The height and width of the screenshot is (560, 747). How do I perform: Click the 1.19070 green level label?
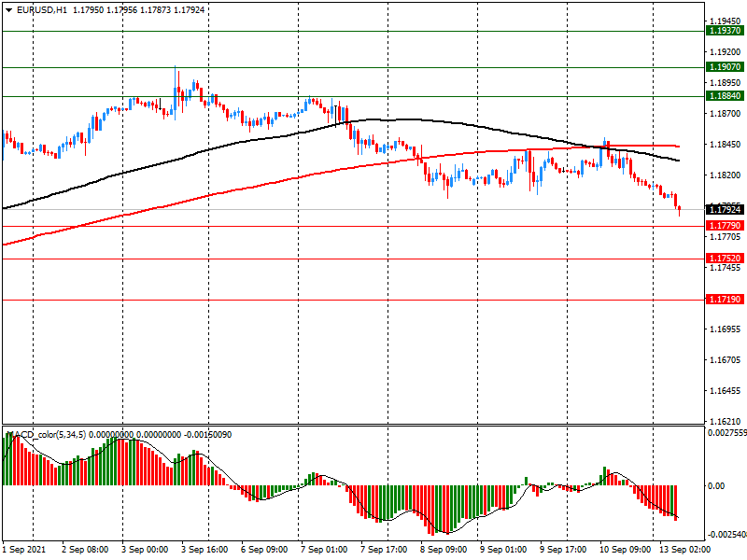coord(726,67)
